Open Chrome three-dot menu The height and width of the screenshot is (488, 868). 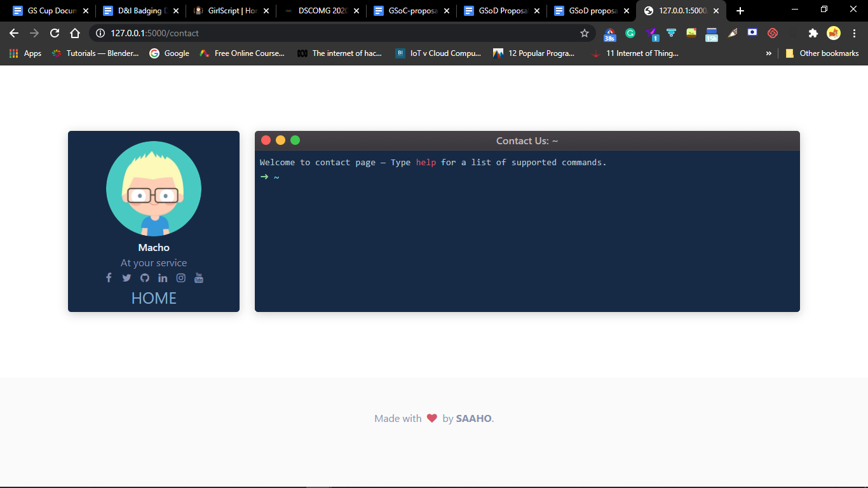coord(854,33)
